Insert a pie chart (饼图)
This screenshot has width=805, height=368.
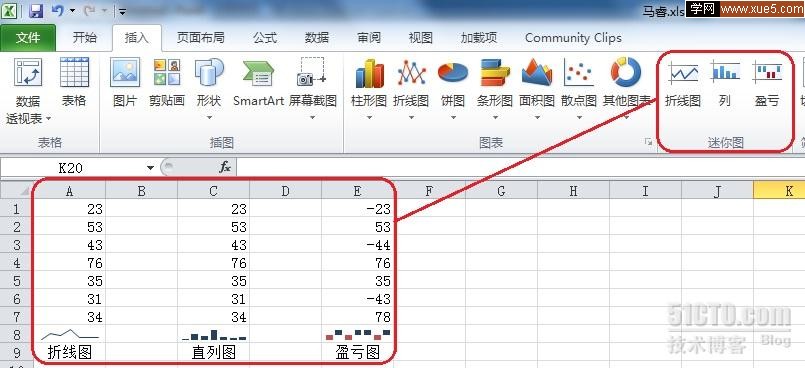453,82
